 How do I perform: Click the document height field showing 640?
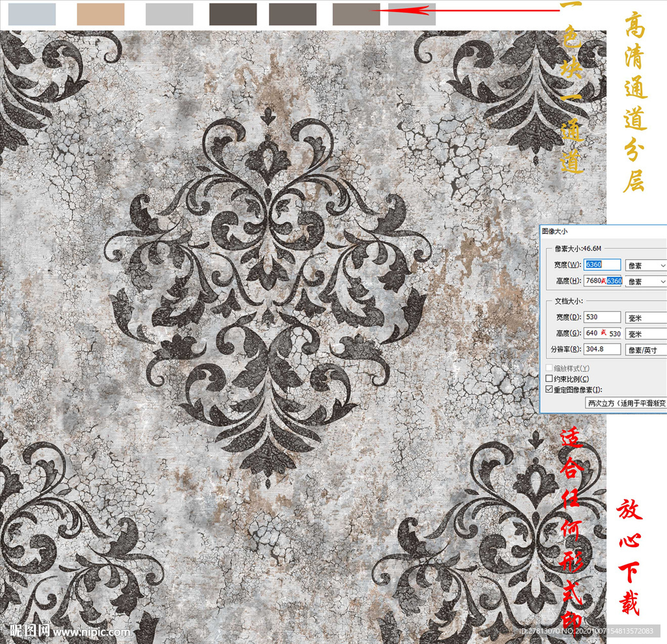(x=603, y=333)
